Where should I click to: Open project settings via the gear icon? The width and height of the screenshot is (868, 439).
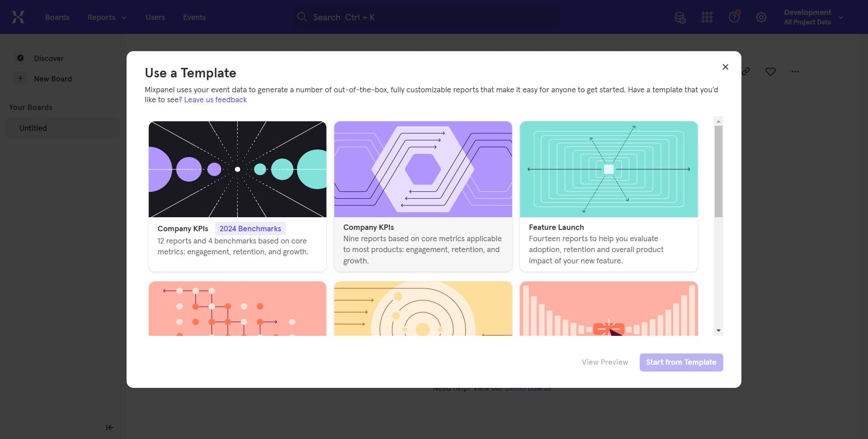point(761,17)
